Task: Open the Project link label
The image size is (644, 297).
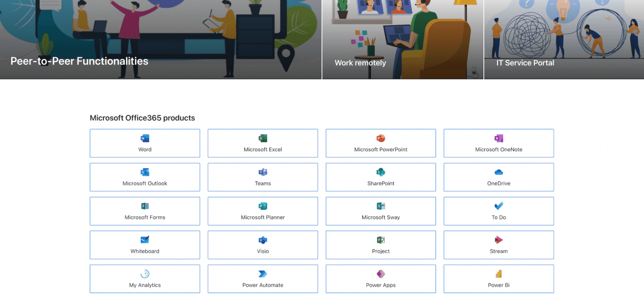Action: pyautogui.click(x=381, y=251)
